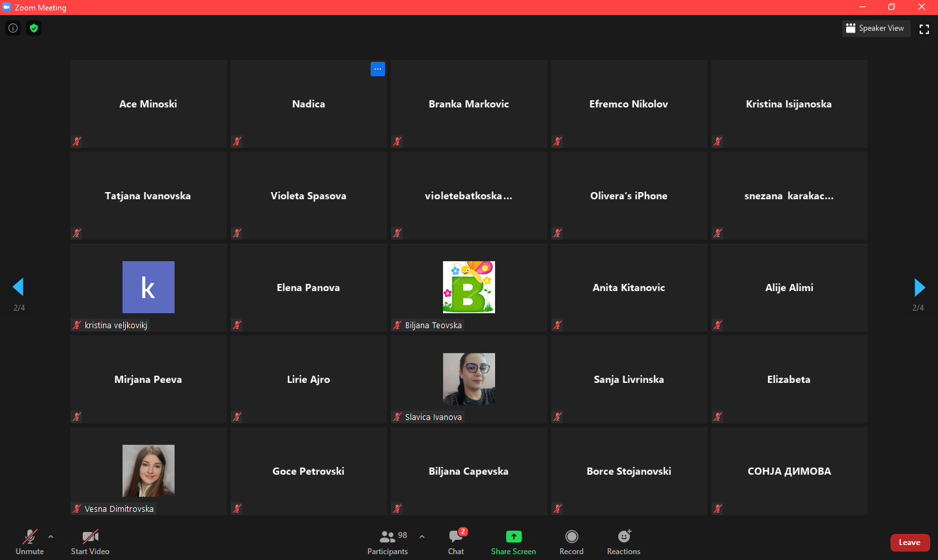Select Slavica Ivanova's video tile
Viewport: 938px width, 560px height.
(469, 379)
